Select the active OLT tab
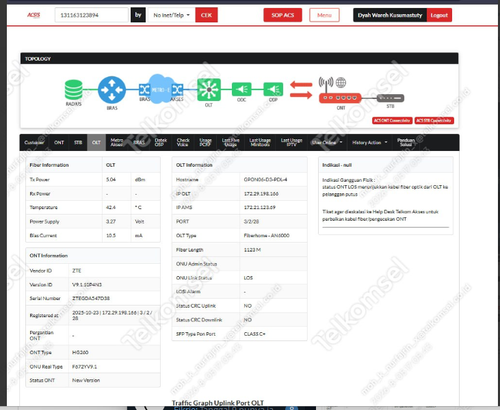The height and width of the screenshot is (410, 500). (96, 142)
